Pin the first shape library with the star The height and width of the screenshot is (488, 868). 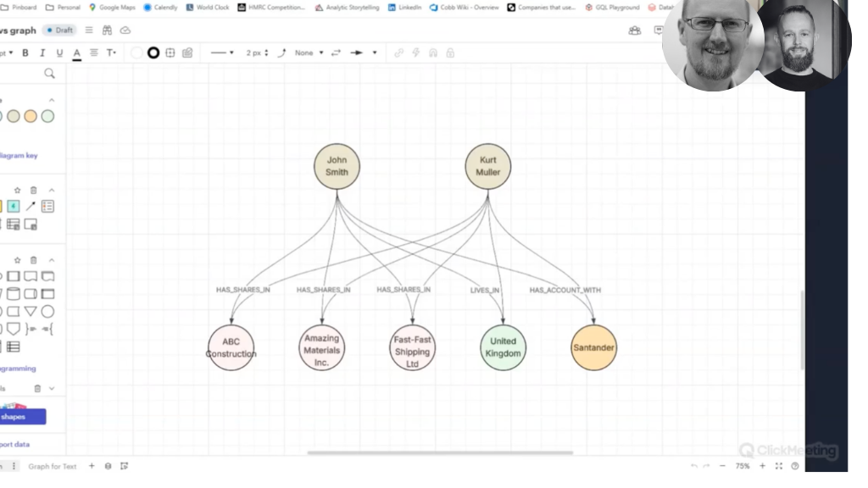[17, 190]
